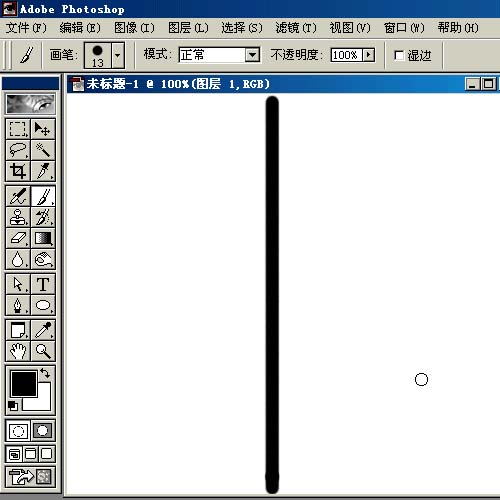
Task: Jump to ImageReady button
Action: 30,476
